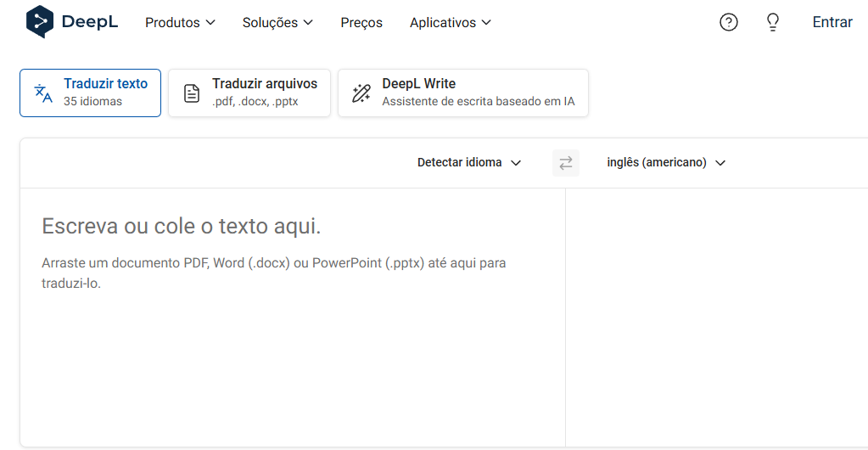Click the Entrar login button
This screenshot has width=868, height=450.
[x=832, y=23]
